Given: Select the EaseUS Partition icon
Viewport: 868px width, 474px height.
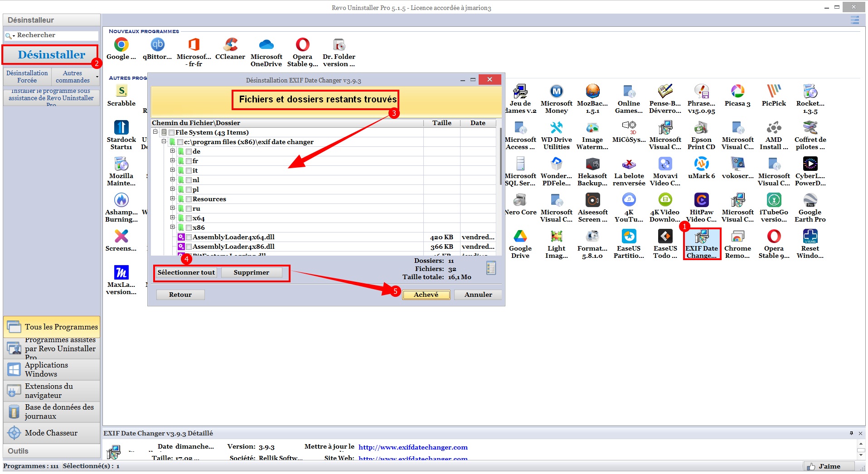Looking at the screenshot, I should pyautogui.click(x=629, y=236).
